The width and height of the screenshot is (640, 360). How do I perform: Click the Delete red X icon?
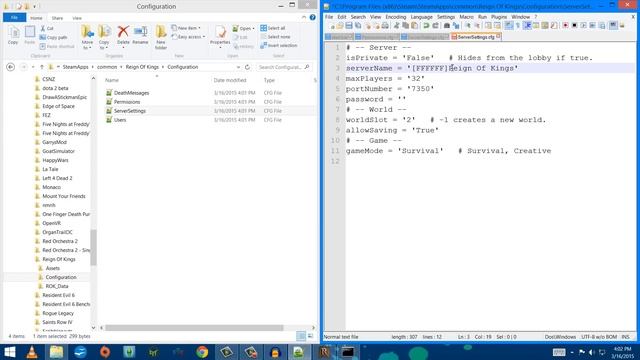(123, 32)
